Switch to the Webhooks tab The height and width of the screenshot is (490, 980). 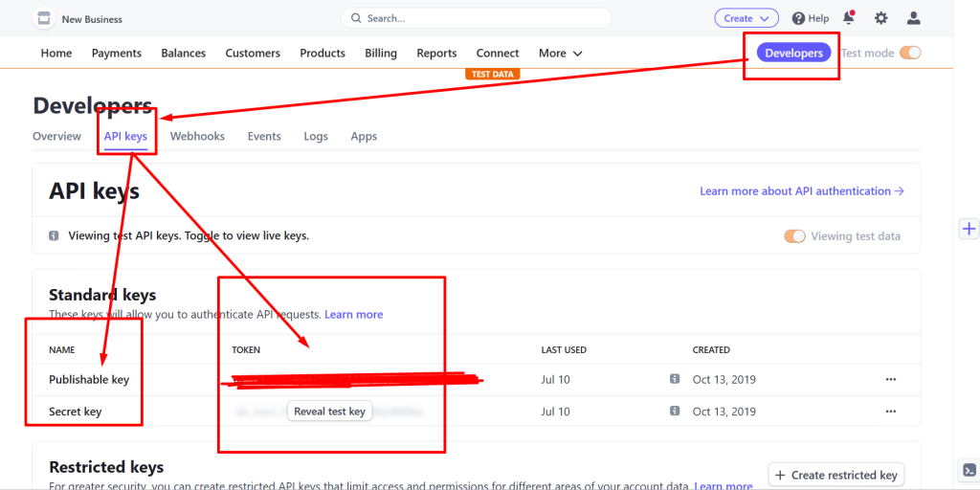click(197, 136)
